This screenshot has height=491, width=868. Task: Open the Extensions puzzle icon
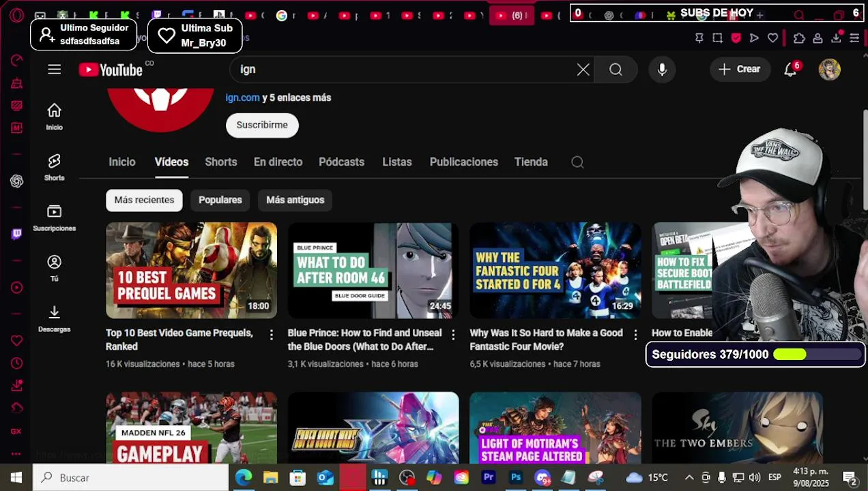[799, 38]
